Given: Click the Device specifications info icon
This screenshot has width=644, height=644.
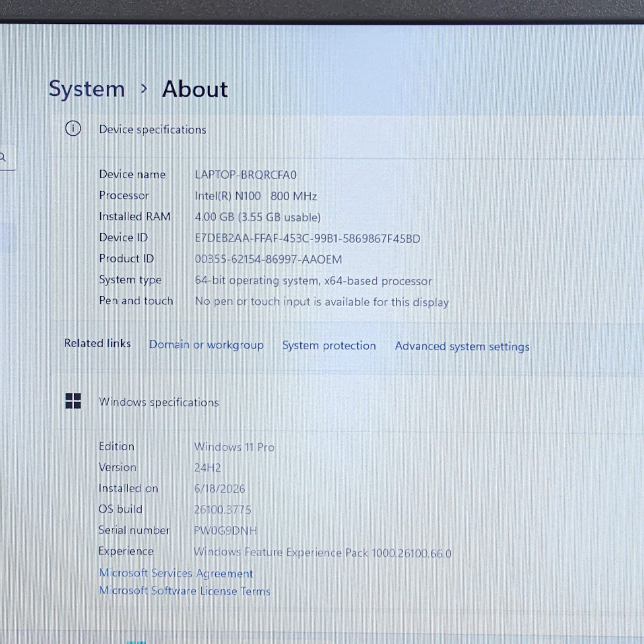Looking at the screenshot, I should click(73, 128).
